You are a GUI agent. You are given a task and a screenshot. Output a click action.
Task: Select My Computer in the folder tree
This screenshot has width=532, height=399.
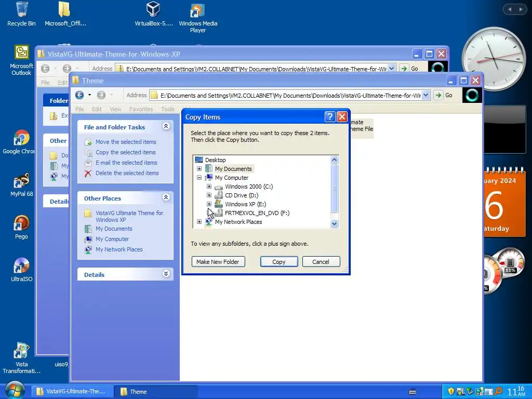point(231,178)
